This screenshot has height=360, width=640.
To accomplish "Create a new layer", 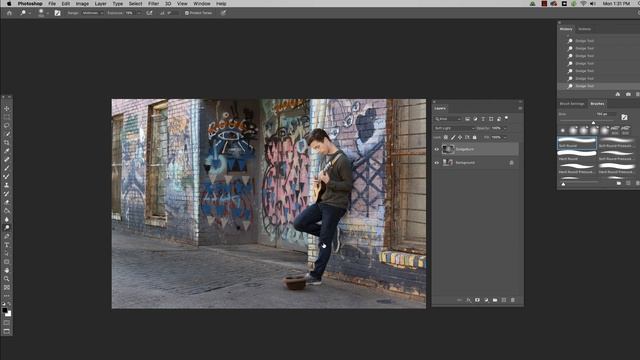I will (x=504, y=300).
